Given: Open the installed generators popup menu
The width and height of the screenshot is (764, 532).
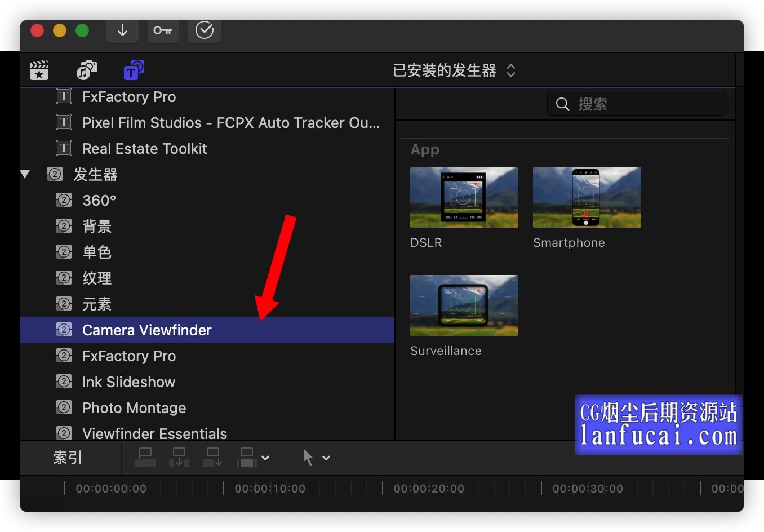Looking at the screenshot, I should pos(454,70).
